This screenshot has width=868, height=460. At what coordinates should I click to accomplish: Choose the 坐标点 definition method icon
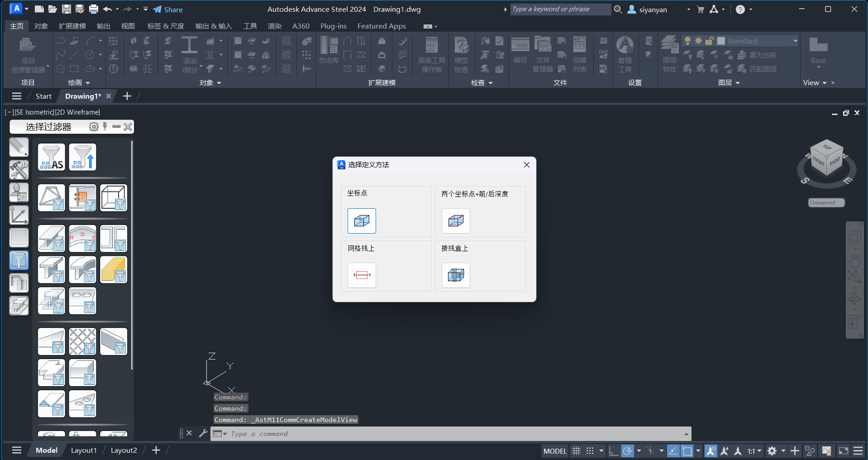tap(362, 221)
